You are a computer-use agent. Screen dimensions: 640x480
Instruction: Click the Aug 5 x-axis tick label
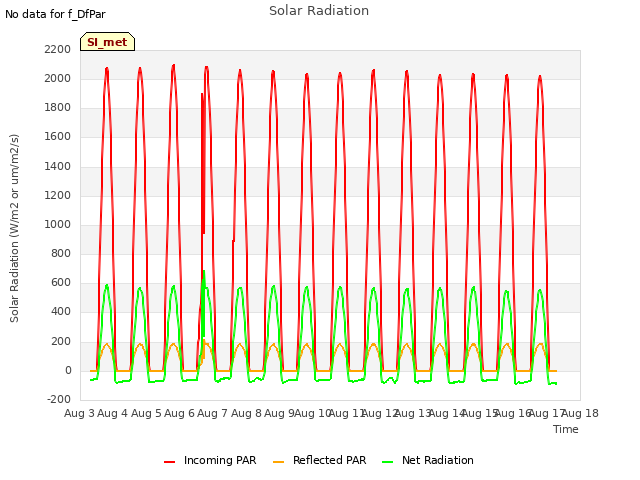(146, 413)
